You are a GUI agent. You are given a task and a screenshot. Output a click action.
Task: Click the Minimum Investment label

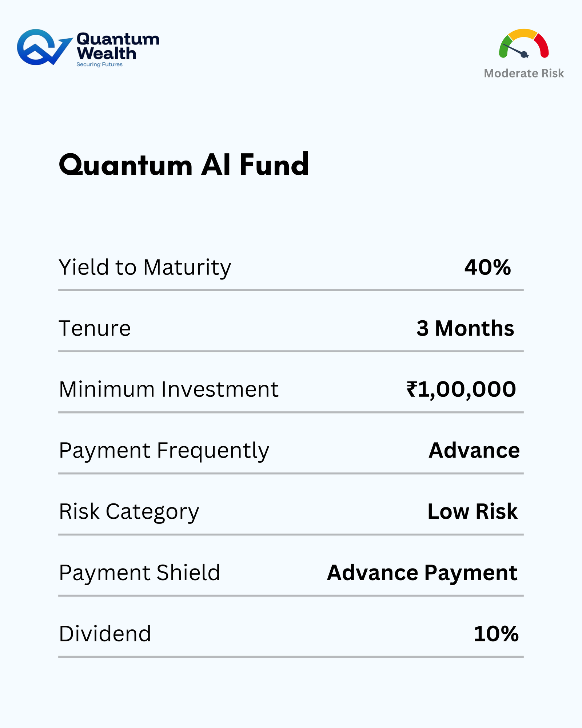pyautogui.click(x=169, y=389)
